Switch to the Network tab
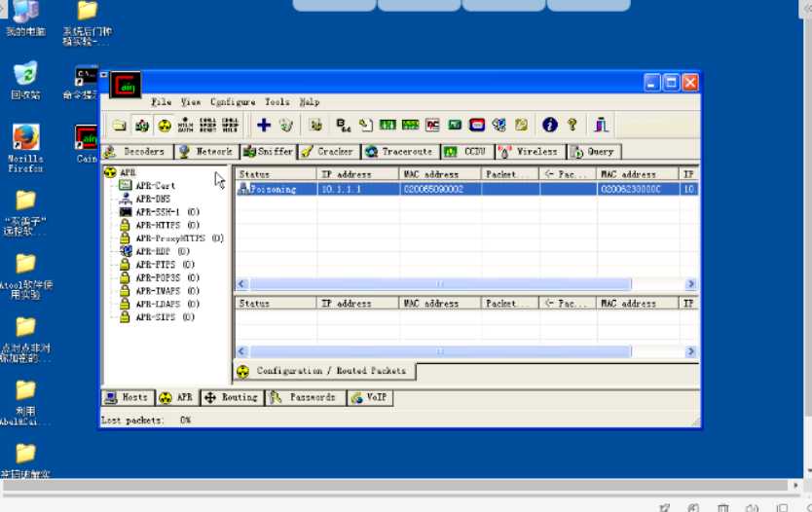 (207, 152)
